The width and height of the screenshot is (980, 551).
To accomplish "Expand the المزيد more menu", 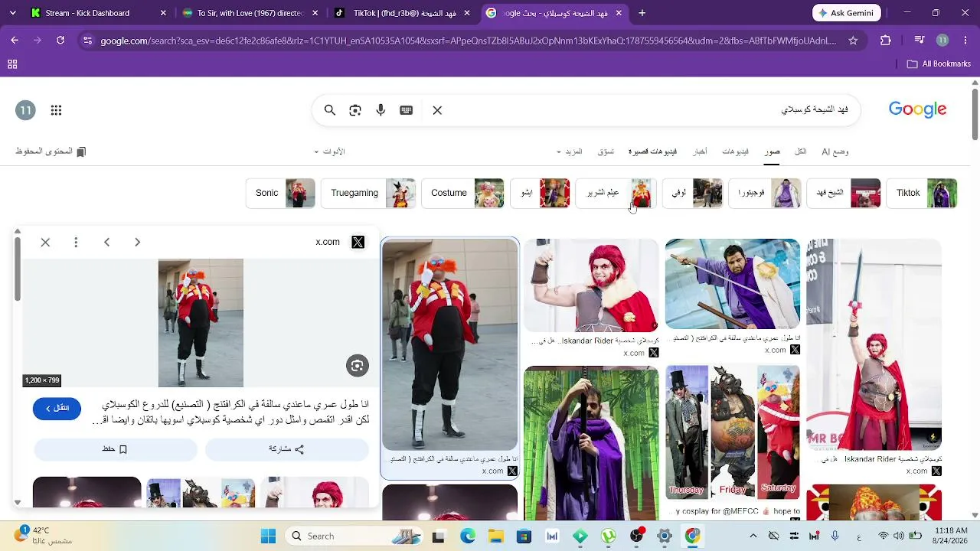I will point(570,152).
